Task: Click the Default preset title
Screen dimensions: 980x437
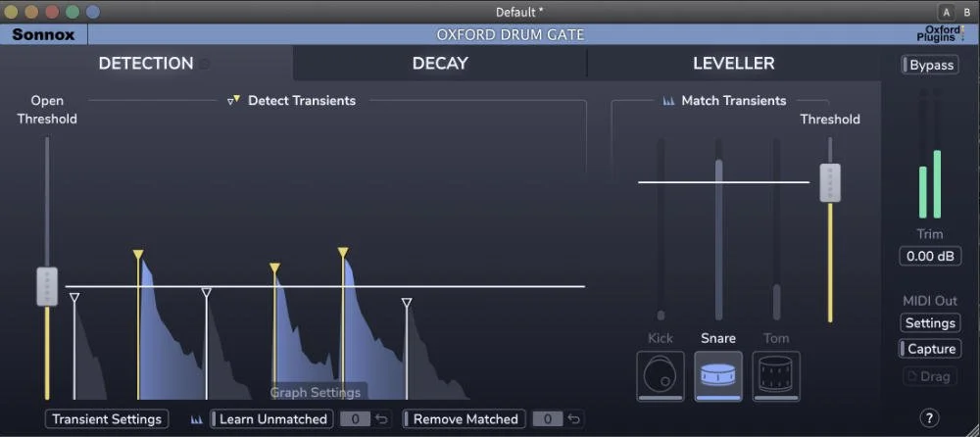Action: click(x=518, y=12)
